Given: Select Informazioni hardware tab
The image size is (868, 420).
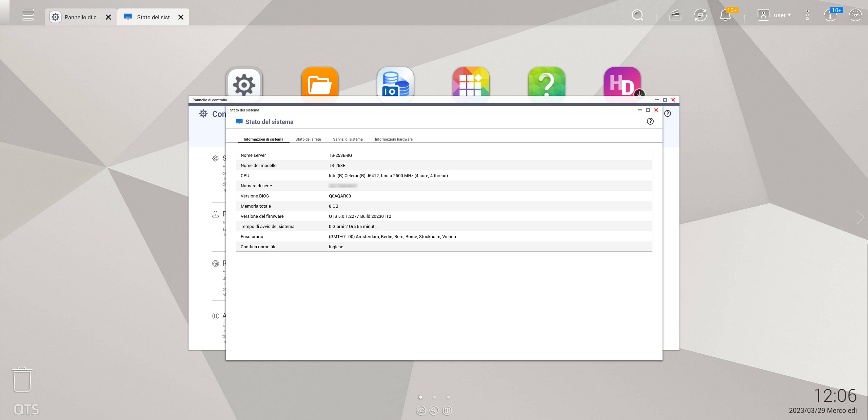Looking at the screenshot, I should [394, 139].
